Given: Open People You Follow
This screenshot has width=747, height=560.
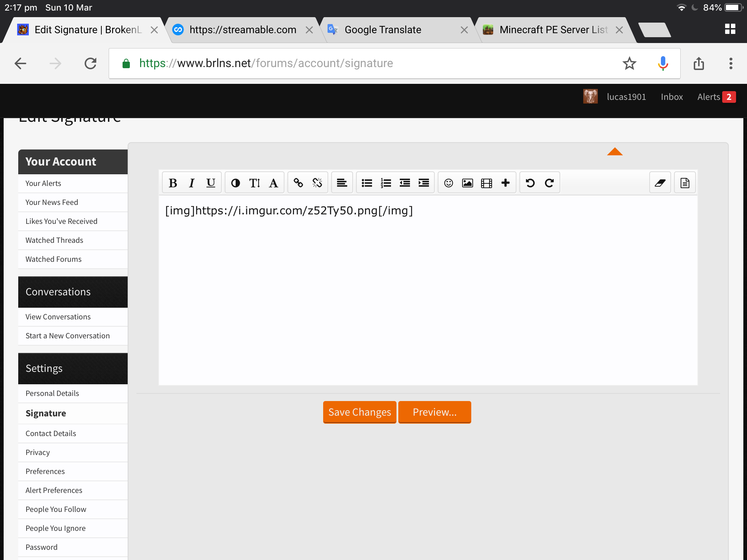Looking at the screenshot, I should (x=73, y=509).
